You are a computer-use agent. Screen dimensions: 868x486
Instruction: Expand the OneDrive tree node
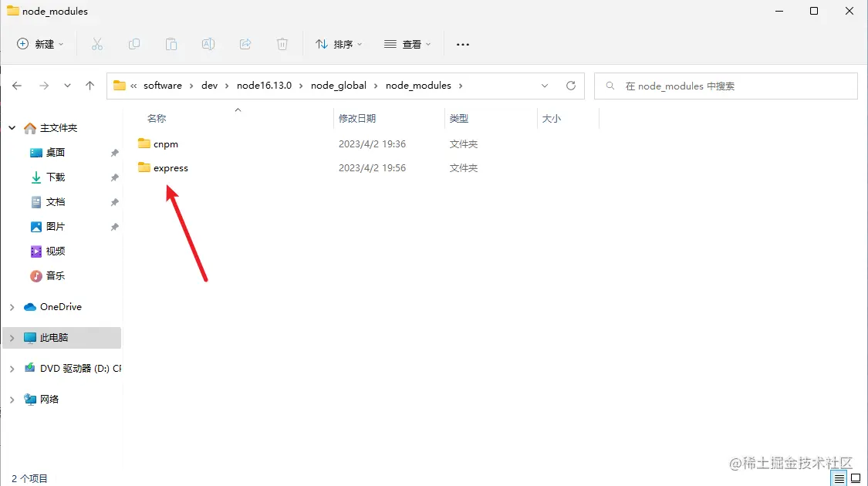[12, 307]
